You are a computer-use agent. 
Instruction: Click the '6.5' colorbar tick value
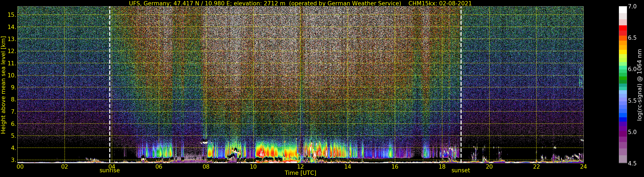click(x=632, y=38)
